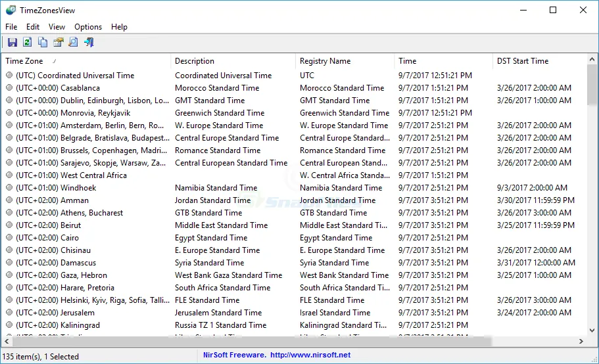This screenshot has height=364, width=599.
Task: Click the Find magnifier toolbar icon
Action: point(73,42)
